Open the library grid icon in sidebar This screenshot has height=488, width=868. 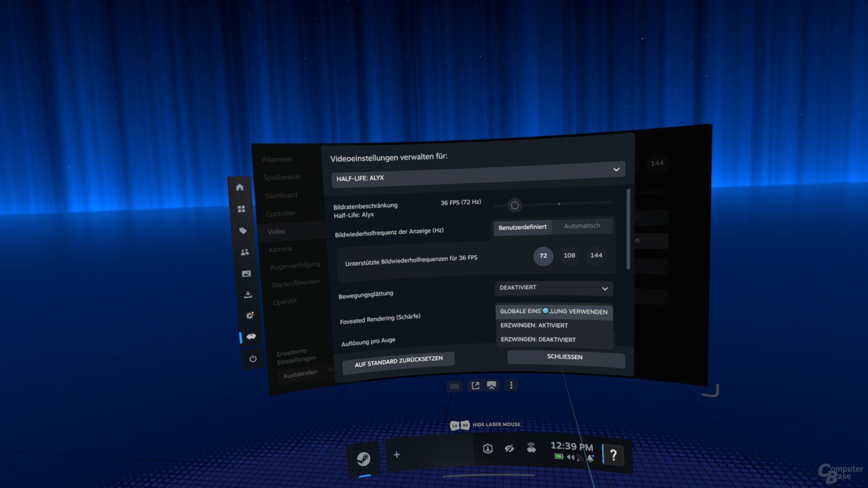point(241,209)
